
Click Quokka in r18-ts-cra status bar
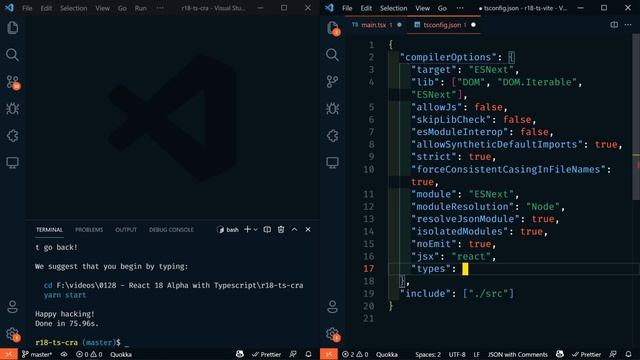pos(121,354)
